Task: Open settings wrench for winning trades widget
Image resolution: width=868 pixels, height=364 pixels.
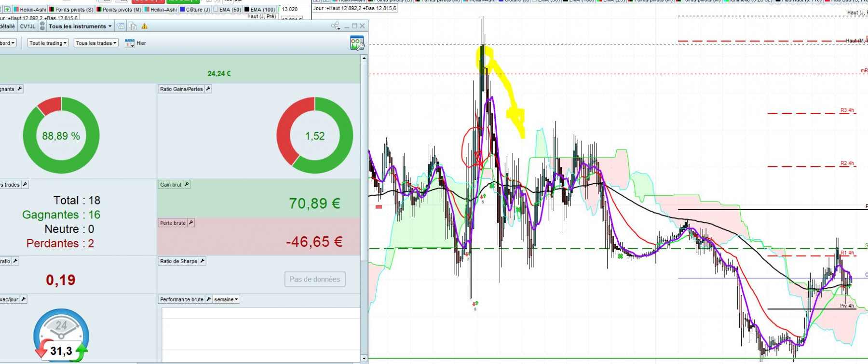Action: coord(20,89)
